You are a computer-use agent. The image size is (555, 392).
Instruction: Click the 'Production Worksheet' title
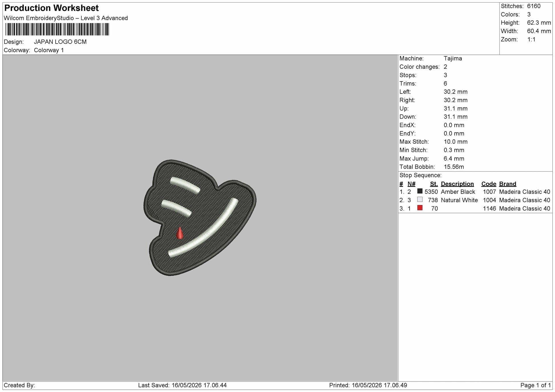(x=52, y=8)
